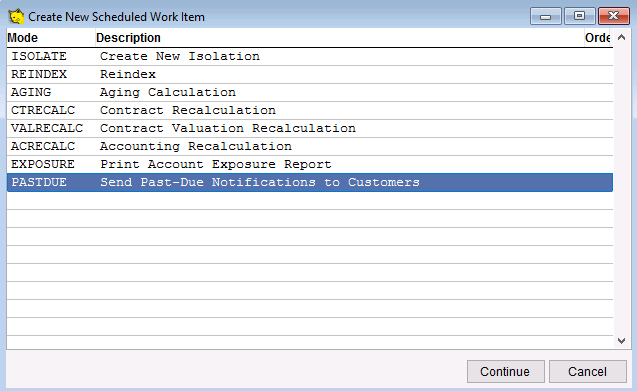637x391 pixels.
Task: Minimize the Create New Scheduled Work Item window
Action: click(546, 16)
